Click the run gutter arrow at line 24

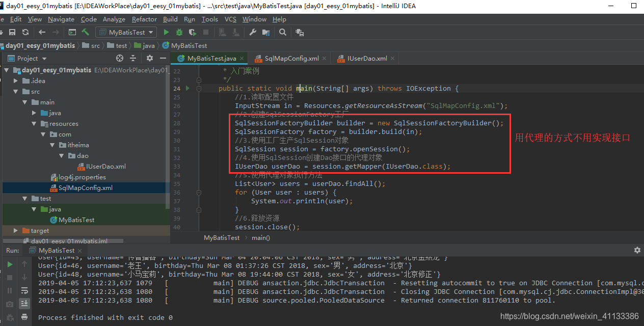(187, 88)
